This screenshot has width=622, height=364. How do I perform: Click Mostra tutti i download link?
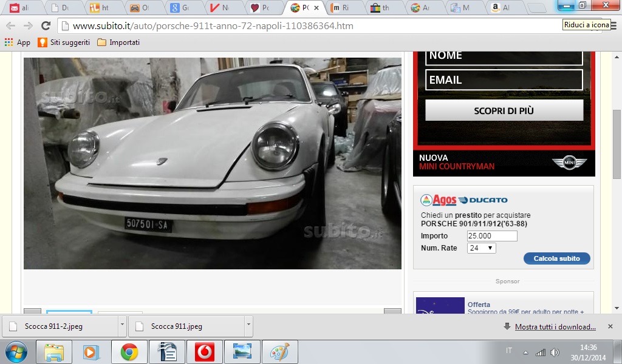(555, 327)
